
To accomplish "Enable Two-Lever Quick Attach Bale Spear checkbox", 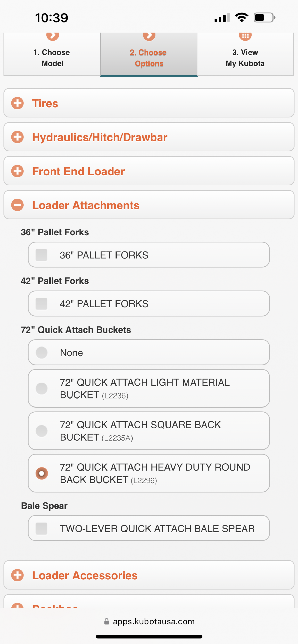I will (41, 529).
